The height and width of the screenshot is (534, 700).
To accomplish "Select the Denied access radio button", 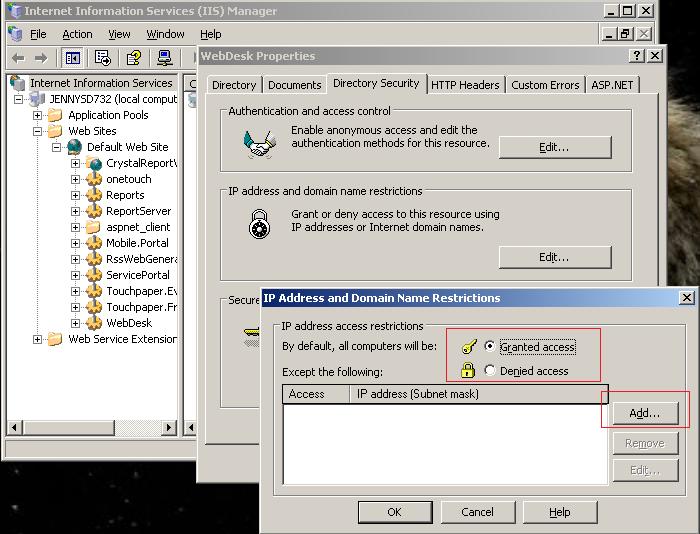I will click(x=489, y=371).
